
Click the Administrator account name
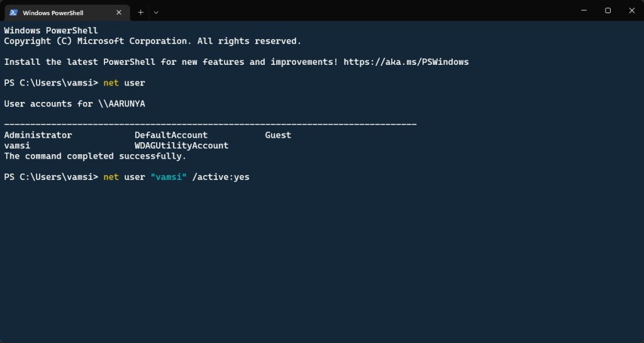pos(38,135)
